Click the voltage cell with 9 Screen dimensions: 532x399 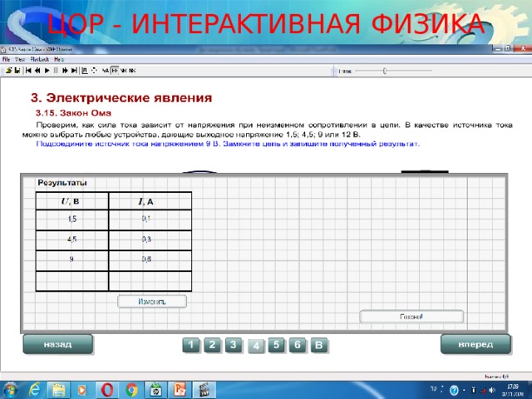tap(72, 260)
